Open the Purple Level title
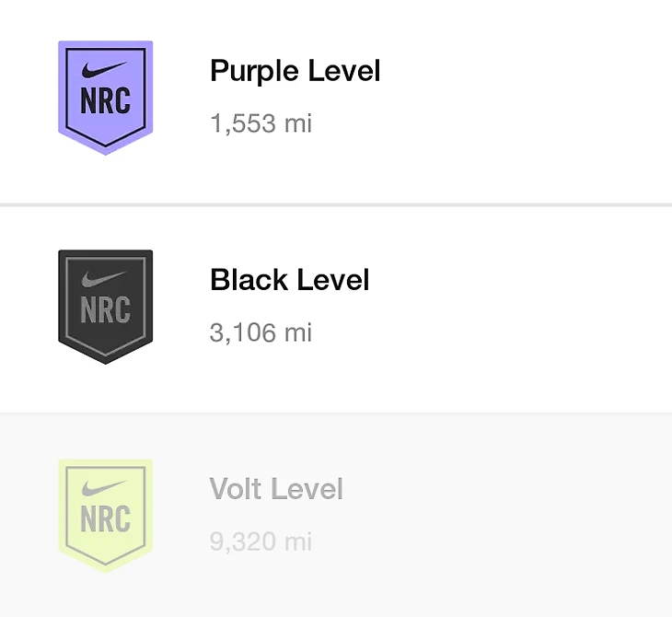 click(x=295, y=71)
